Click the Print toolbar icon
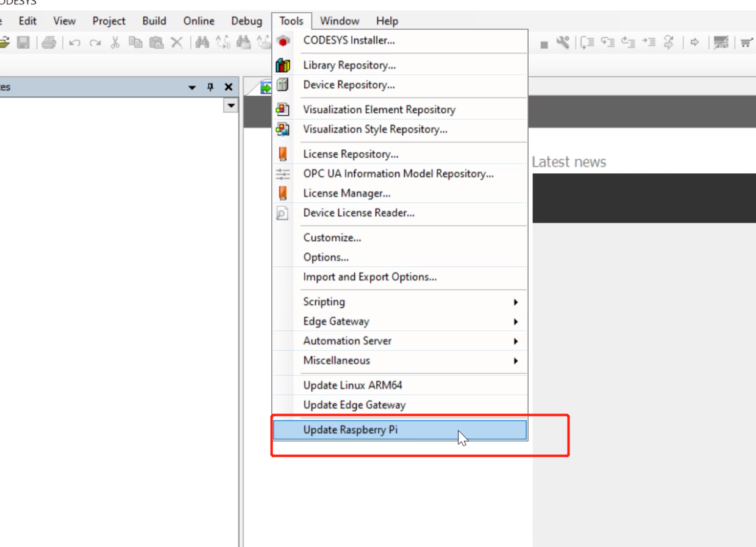Screen dimensions: 756x547 tap(49, 42)
